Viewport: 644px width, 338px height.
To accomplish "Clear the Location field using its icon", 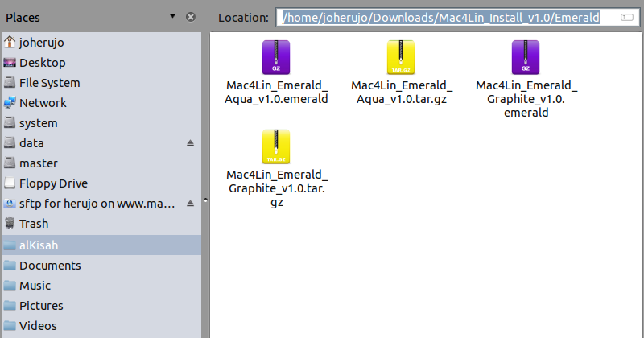I will [x=627, y=18].
